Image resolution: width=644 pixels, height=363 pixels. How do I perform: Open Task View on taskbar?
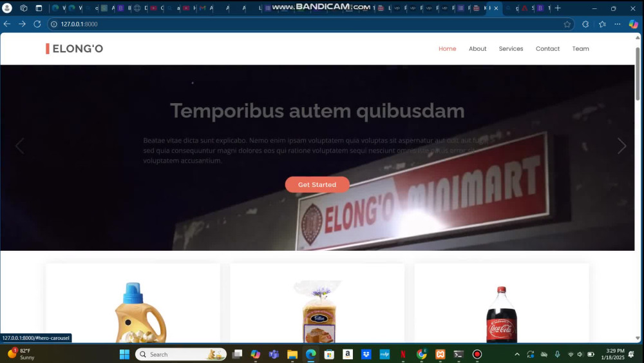237,355
